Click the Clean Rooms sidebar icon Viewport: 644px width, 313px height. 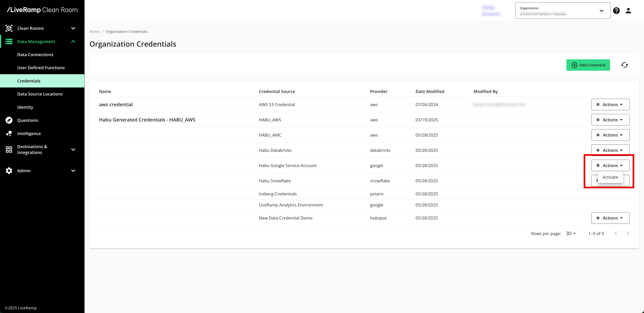click(9, 28)
